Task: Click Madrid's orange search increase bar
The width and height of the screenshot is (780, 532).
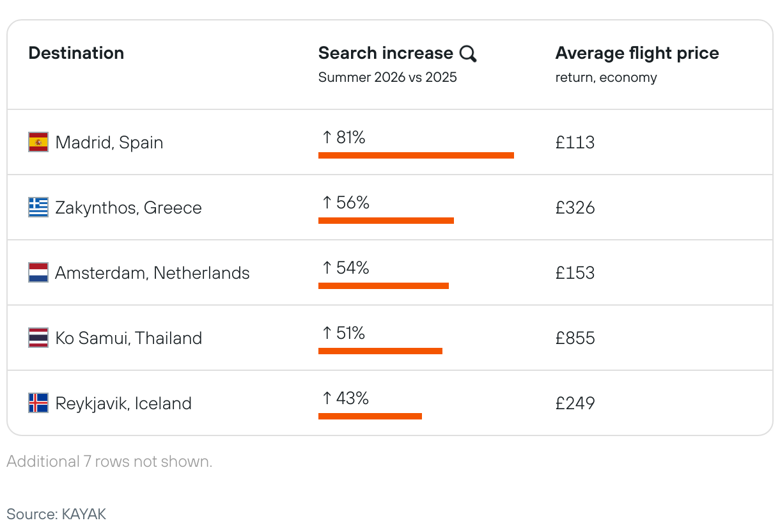Action: tap(416, 155)
